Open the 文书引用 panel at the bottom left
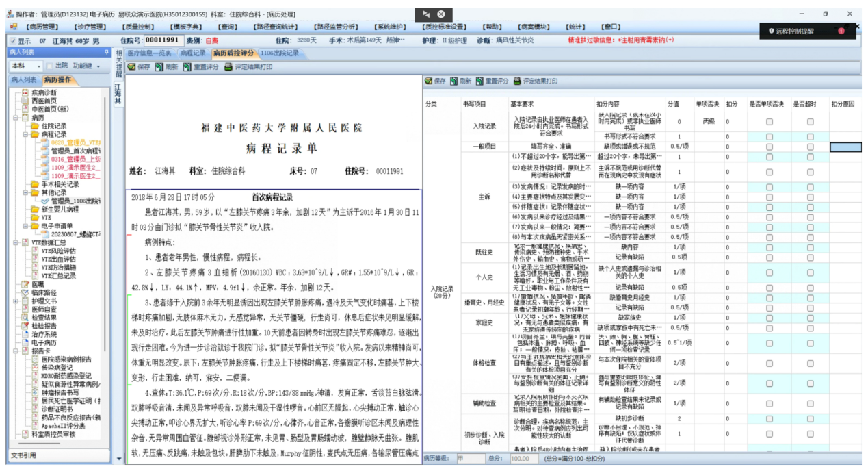868x469 pixels. pyautogui.click(x=60, y=455)
